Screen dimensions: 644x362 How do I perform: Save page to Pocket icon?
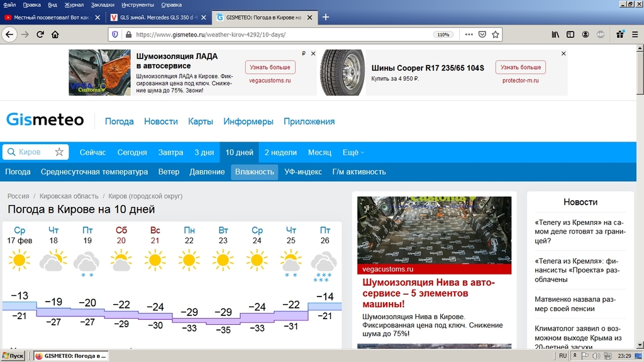pos(482,35)
